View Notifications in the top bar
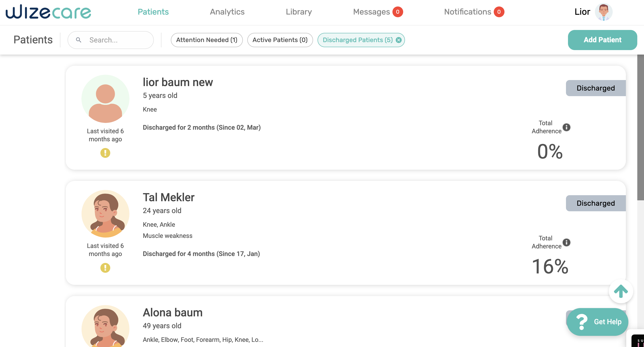 pyautogui.click(x=467, y=12)
